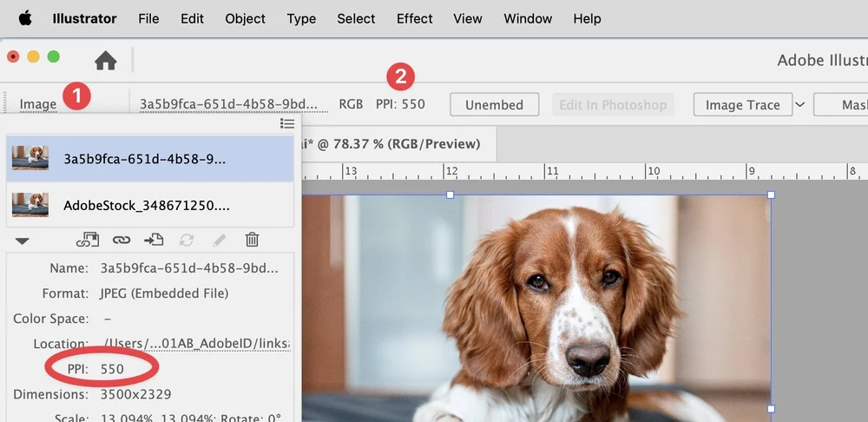Click the Unembed button

495,105
